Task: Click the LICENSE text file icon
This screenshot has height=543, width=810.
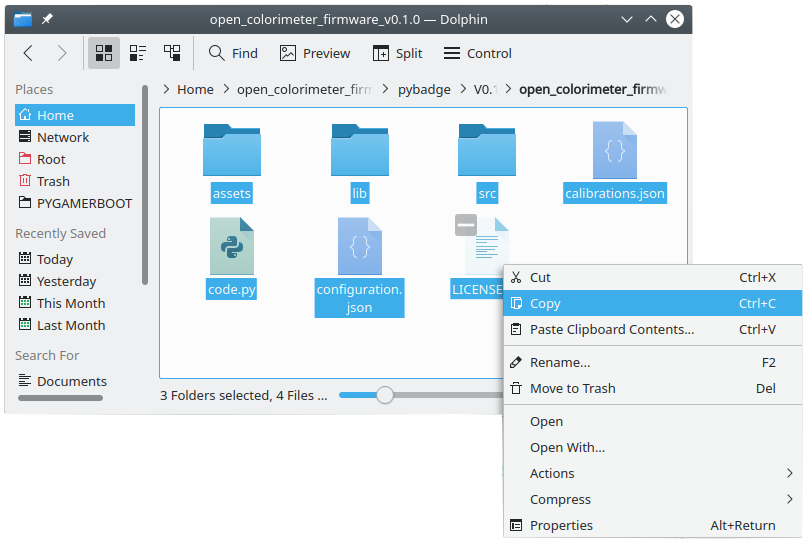Action: (x=487, y=246)
